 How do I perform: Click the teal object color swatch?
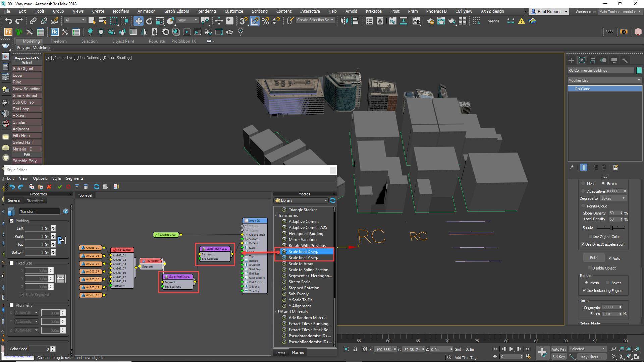tap(639, 70)
